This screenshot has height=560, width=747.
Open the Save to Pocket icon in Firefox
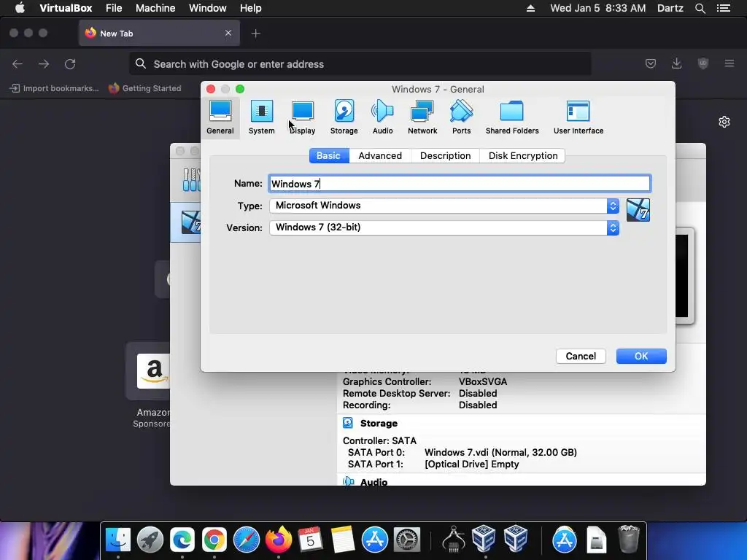[x=651, y=63]
